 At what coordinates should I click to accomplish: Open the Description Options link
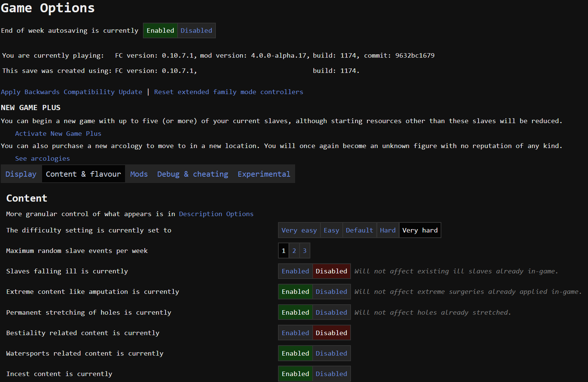(216, 214)
